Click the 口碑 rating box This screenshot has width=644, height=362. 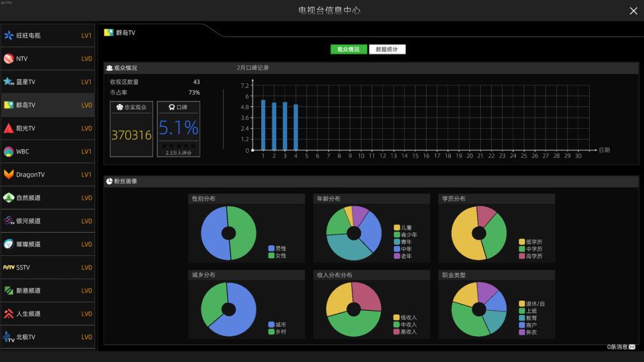(178, 129)
